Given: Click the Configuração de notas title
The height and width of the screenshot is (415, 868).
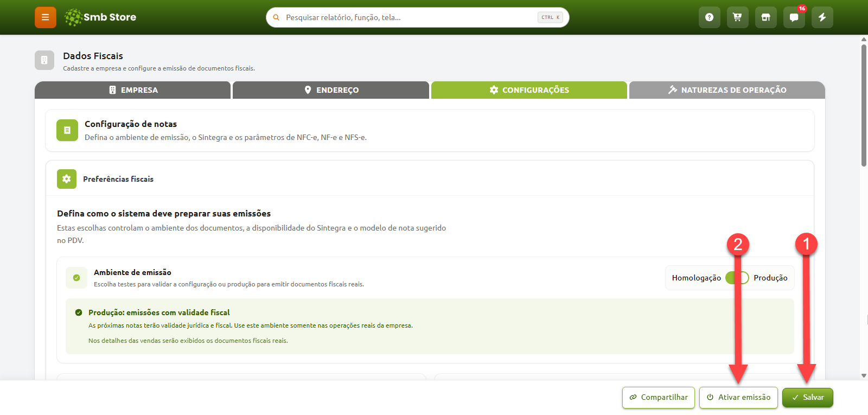Looking at the screenshot, I should coord(131,124).
